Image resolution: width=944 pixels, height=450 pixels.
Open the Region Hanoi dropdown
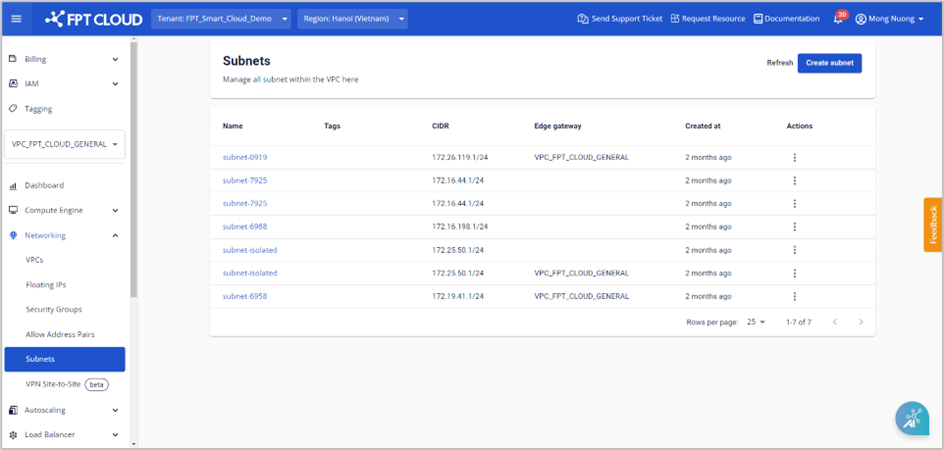pyautogui.click(x=352, y=19)
